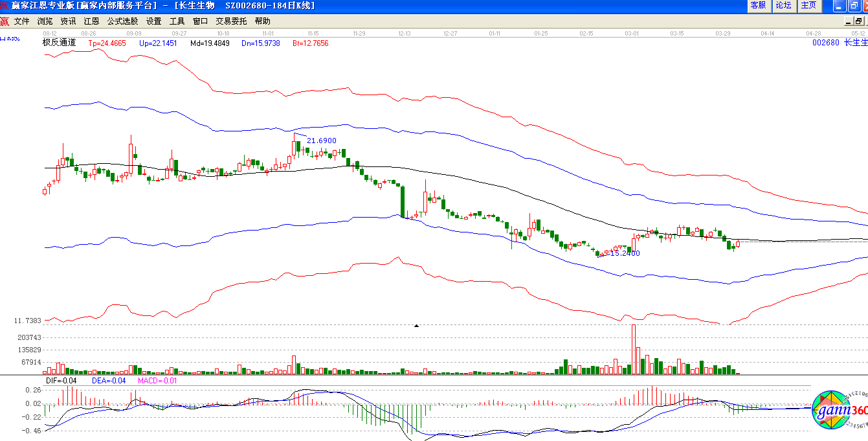868x441 pixels.
Task: Click the 论坛 button in title bar
Action: click(x=784, y=6)
